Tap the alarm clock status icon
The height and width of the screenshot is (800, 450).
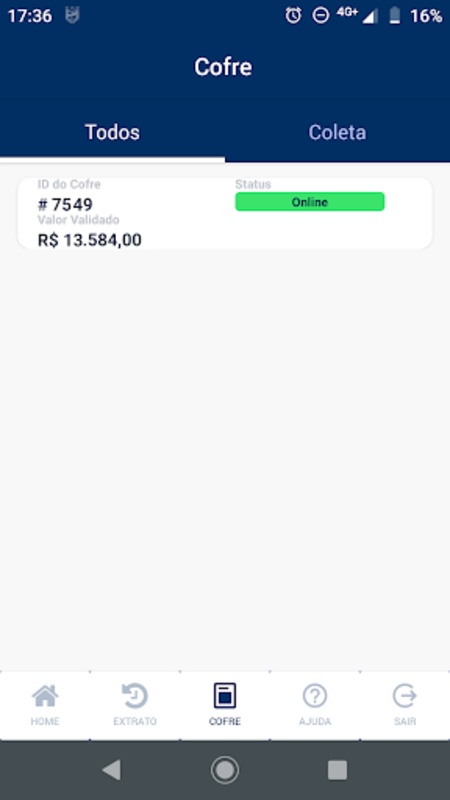(293, 16)
